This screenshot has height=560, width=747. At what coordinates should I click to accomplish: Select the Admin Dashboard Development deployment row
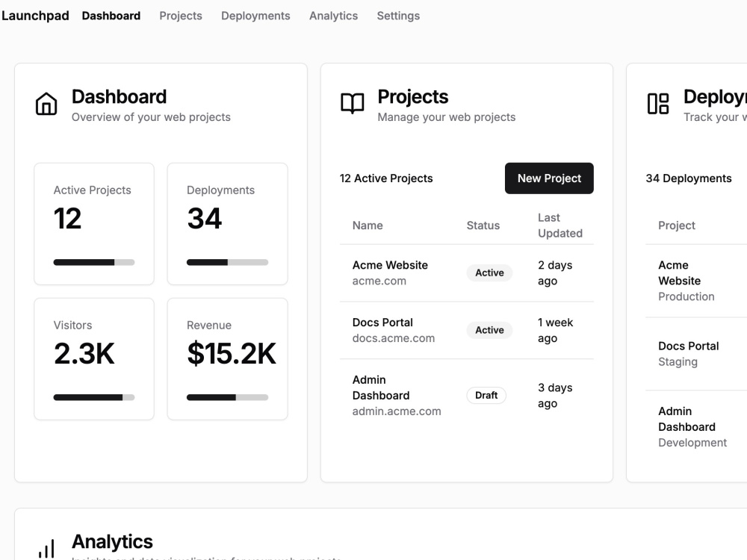696,426
